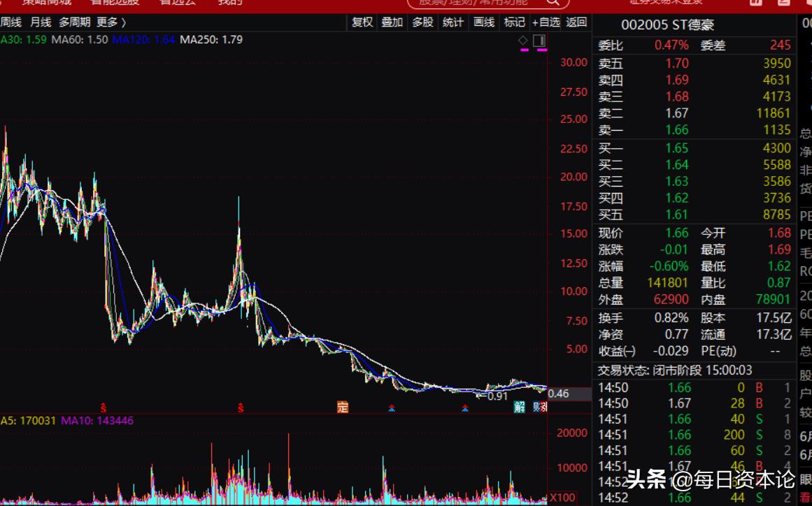
Task: Select the 买四 bid row at 1.62
Action: click(x=695, y=198)
